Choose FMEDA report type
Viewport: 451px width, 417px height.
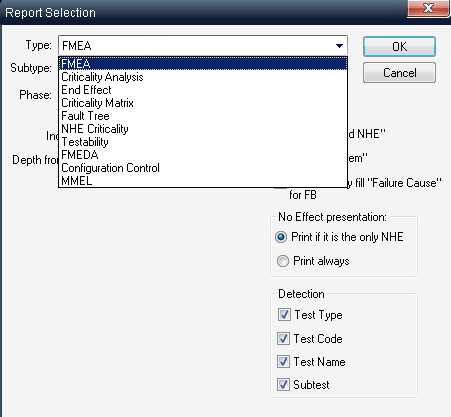point(203,155)
